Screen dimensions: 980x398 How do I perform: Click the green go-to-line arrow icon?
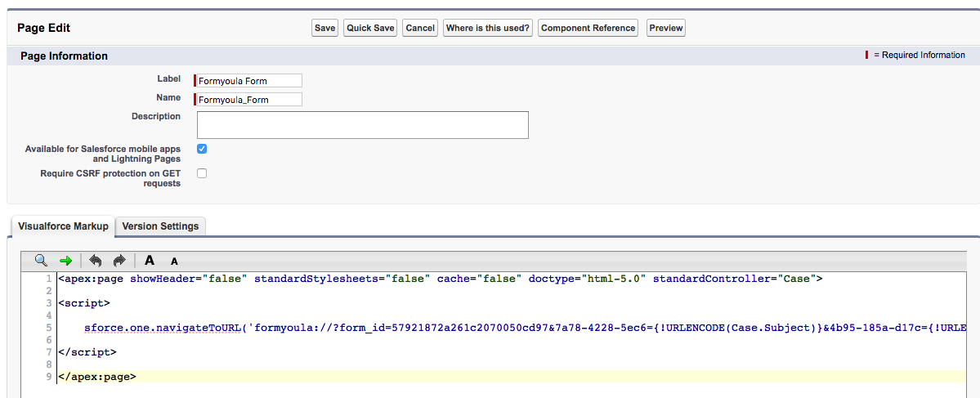point(65,260)
